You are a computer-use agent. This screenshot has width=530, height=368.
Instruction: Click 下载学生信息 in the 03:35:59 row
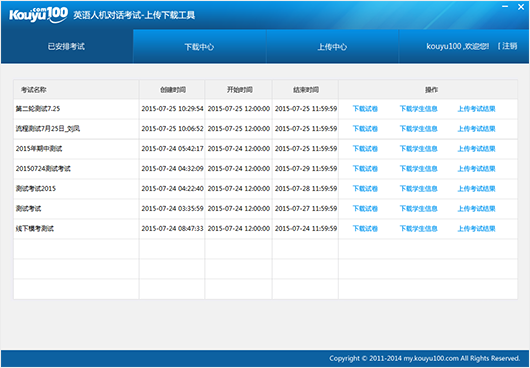(418, 208)
